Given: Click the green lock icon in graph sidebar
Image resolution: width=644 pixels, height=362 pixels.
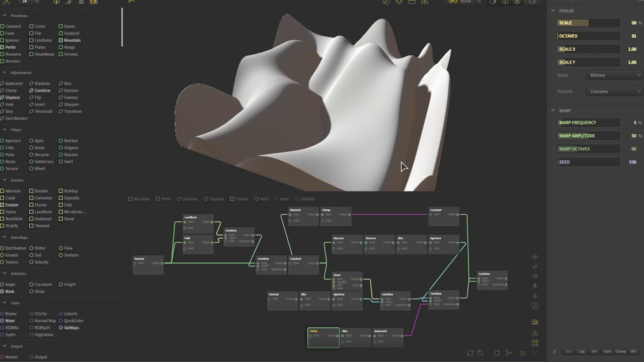Looking at the screenshot, I should (535, 286).
